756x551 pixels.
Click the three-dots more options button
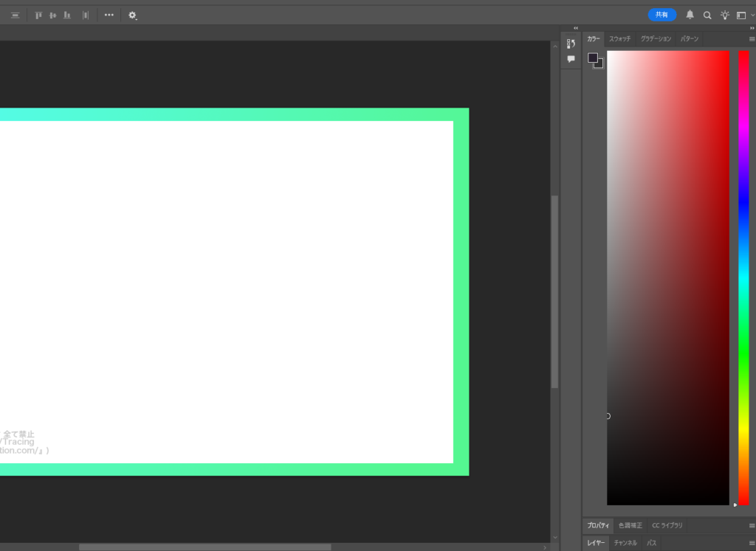tap(109, 15)
